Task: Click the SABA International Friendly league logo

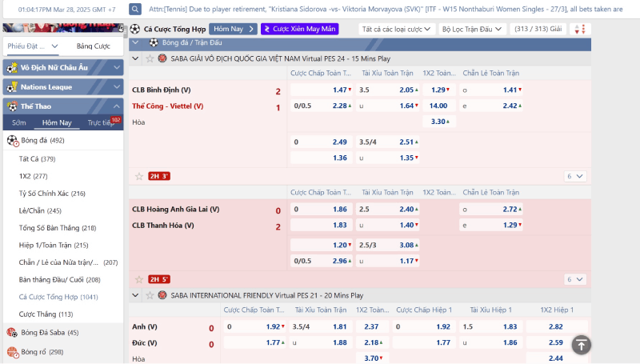Action: 162,295
